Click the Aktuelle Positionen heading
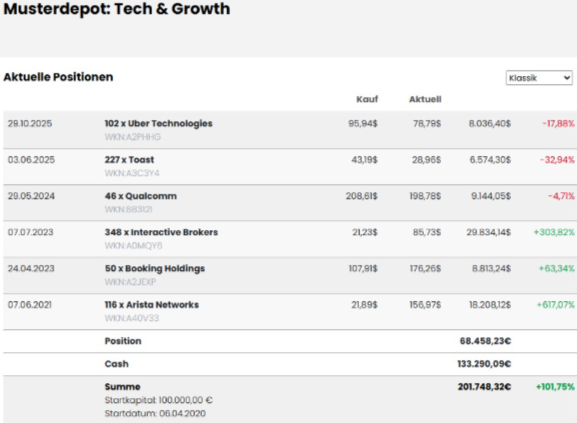This screenshot has height=423, width=577. (x=58, y=77)
